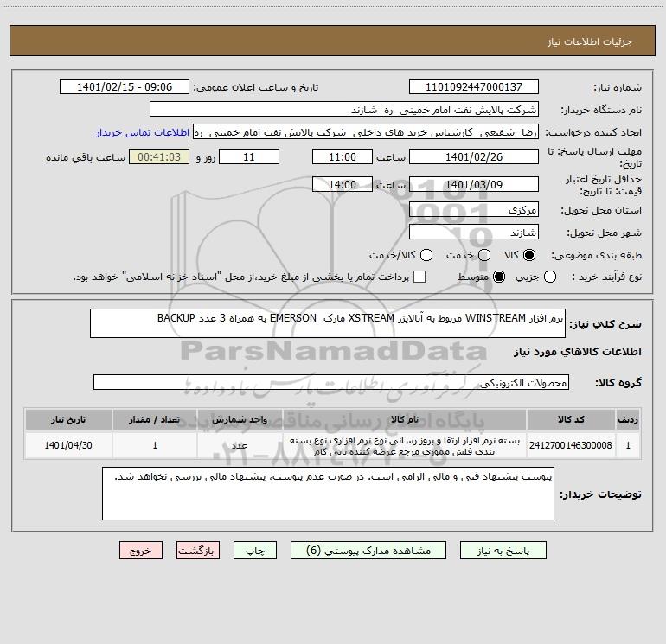This screenshot has width=666, height=644.
Task: Click the چاپ print button
Action: (x=255, y=551)
